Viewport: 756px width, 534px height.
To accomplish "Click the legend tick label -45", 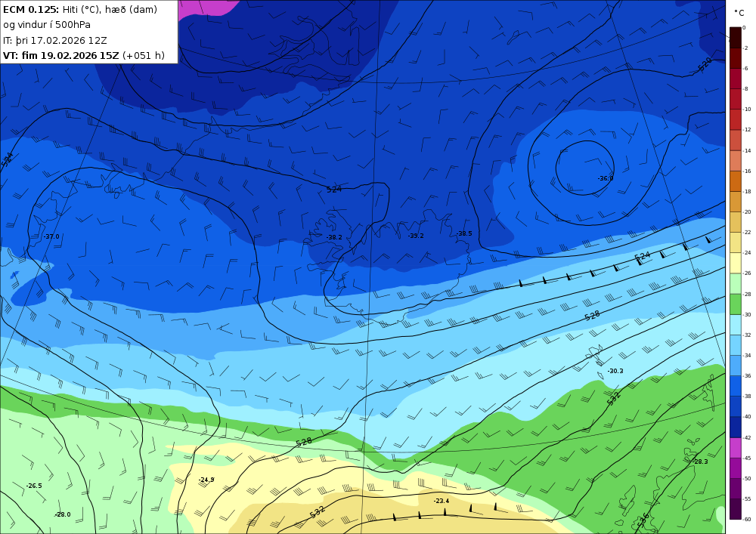I will [x=746, y=458].
